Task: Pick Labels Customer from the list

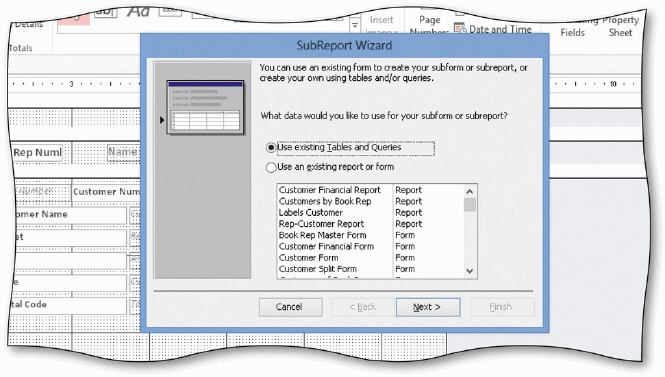Action: [310, 212]
